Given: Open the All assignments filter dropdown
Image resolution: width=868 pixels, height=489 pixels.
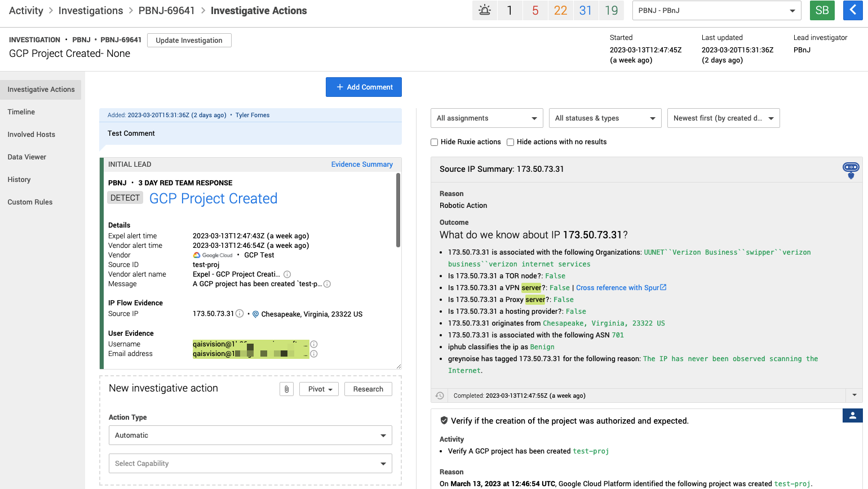Looking at the screenshot, I should (x=487, y=118).
